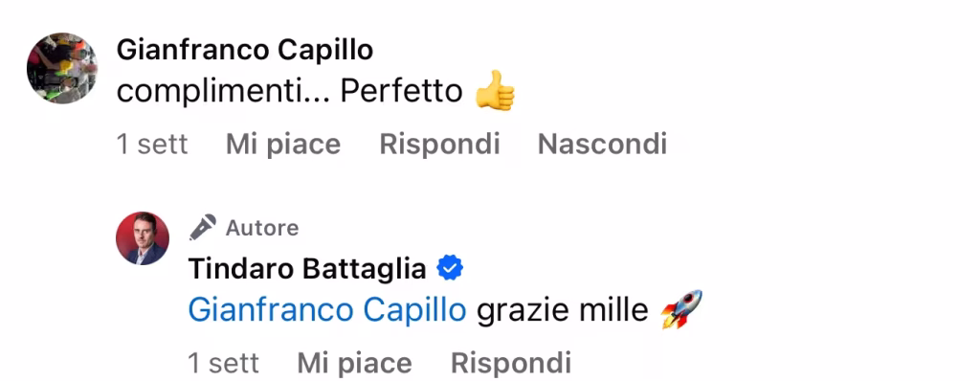Click the Autore label text
980x381 pixels.
262,228
